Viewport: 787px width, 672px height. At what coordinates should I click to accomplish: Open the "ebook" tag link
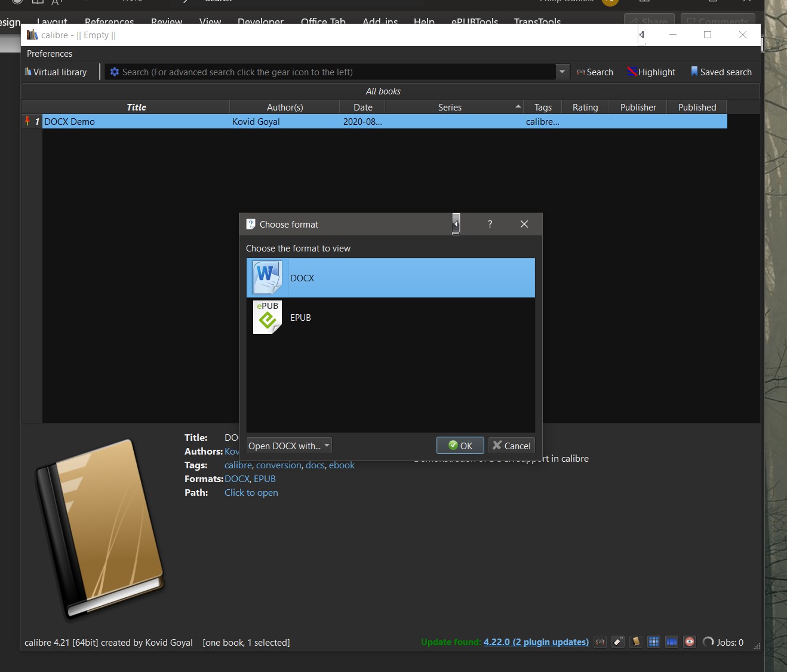[x=342, y=465]
